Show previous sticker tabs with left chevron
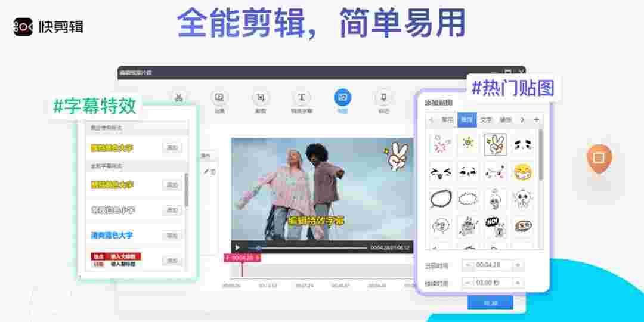Image resolution: width=644 pixels, height=322 pixels. (431, 120)
